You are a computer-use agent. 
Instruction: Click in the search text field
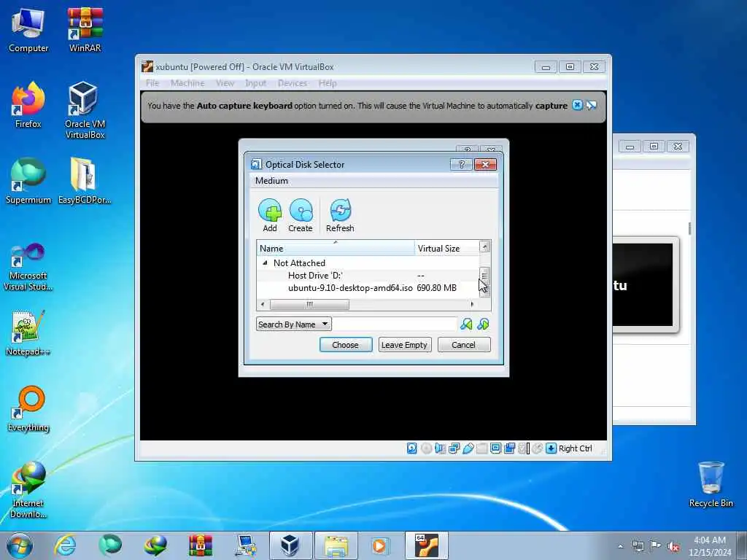click(x=395, y=324)
